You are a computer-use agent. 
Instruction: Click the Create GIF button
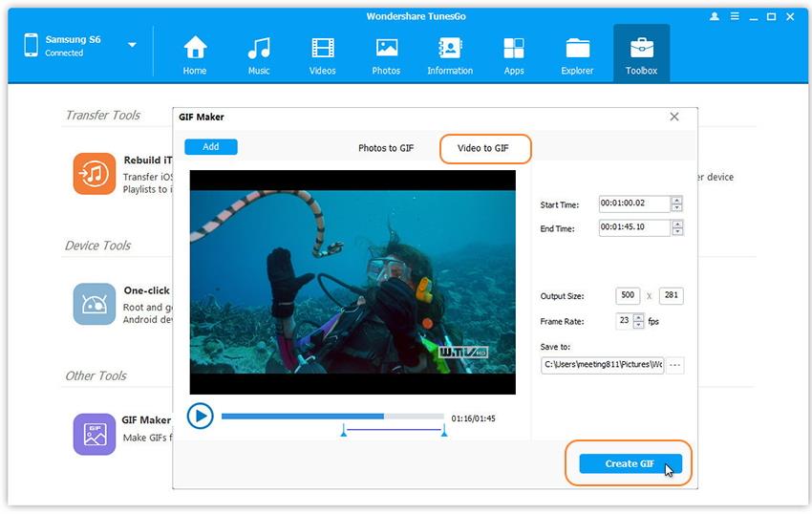(x=630, y=463)
